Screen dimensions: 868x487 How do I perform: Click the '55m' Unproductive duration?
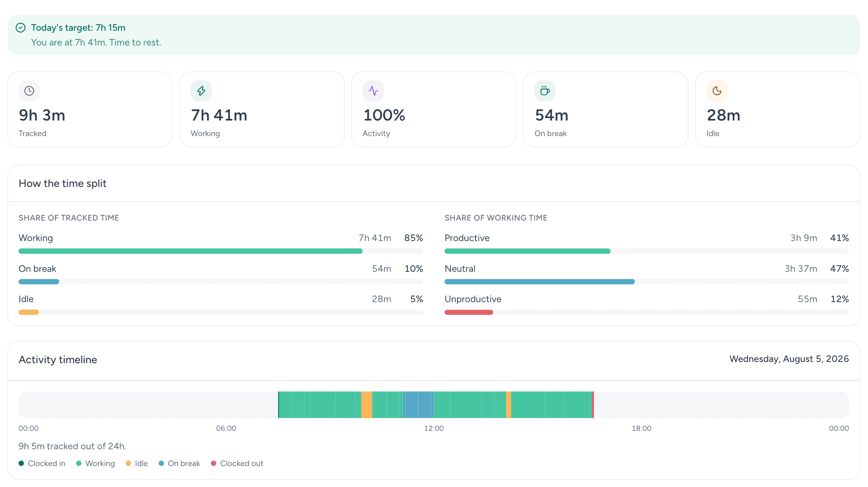click(x=808, y=299)
